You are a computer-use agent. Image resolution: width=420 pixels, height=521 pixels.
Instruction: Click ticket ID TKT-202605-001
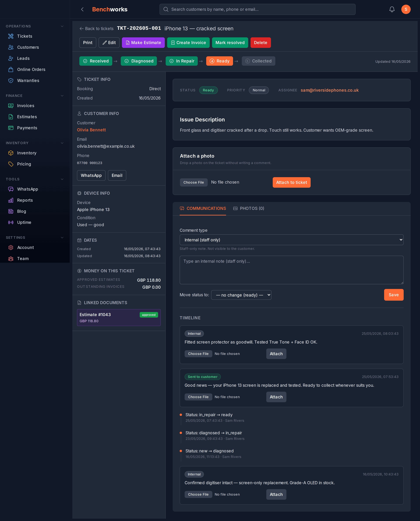pos(139,29)
